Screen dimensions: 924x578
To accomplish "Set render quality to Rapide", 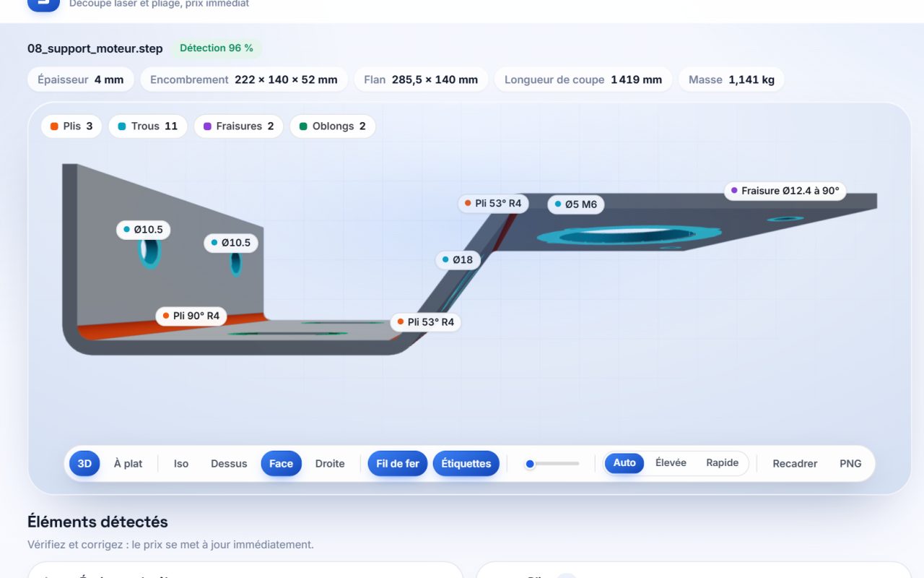I will [x=722, y=463].
